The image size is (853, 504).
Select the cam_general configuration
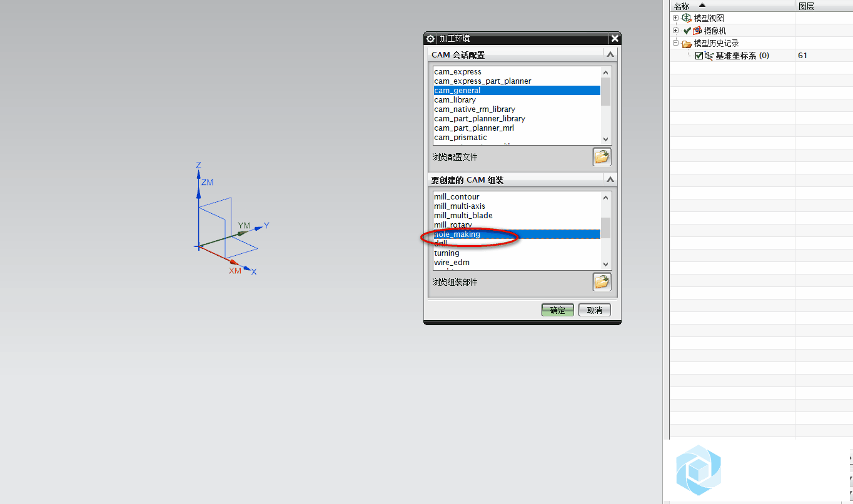517,91
